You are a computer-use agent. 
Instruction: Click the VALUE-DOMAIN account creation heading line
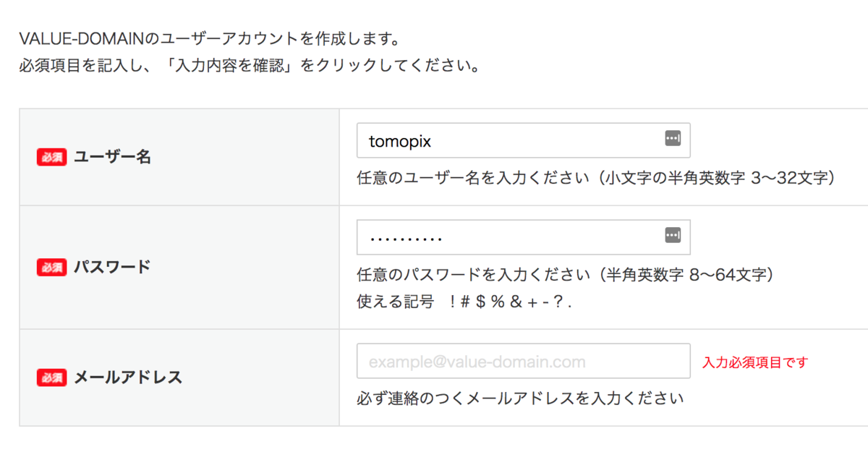tap(210, 38)
